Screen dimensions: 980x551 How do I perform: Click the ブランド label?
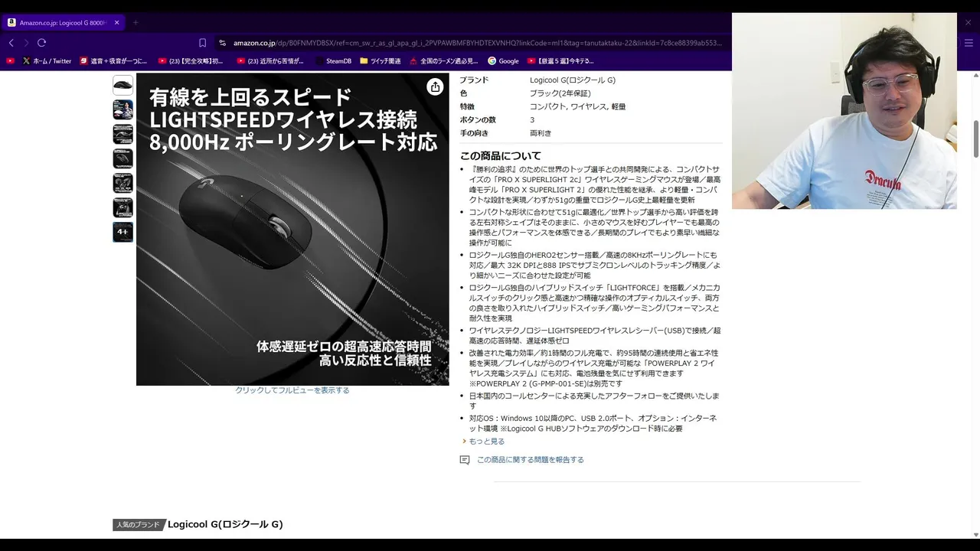(474, 80)
